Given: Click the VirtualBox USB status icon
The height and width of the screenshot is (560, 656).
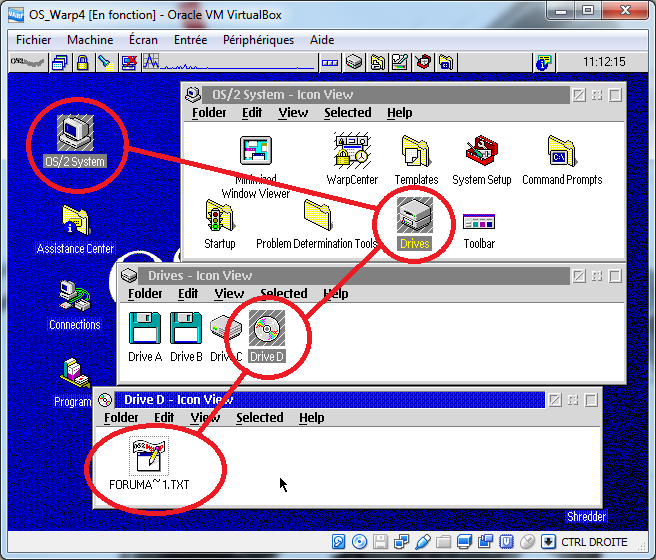Looking at the screenshot, I should coord(423,542).
